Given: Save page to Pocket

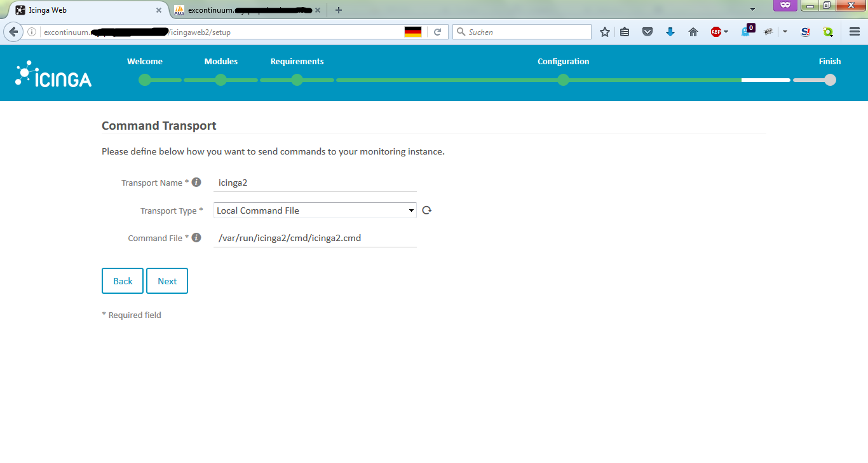Looking at the screenshot, I should pyautogui.click(x=648, y=32).
